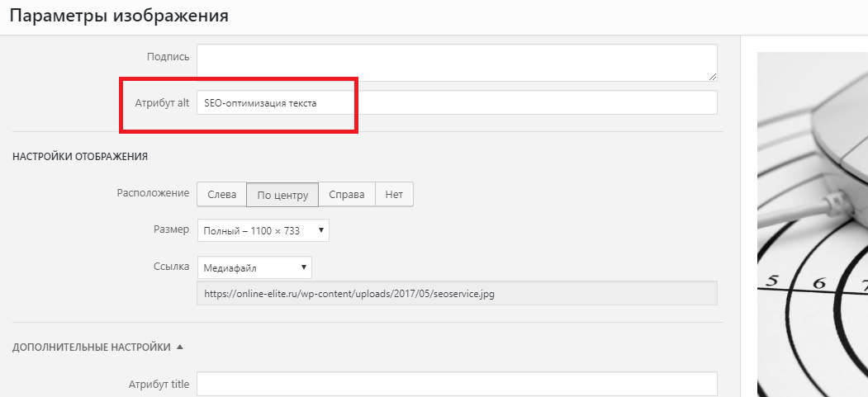
Task: Focus the Атрибут title input field
Action: point(456,385)
